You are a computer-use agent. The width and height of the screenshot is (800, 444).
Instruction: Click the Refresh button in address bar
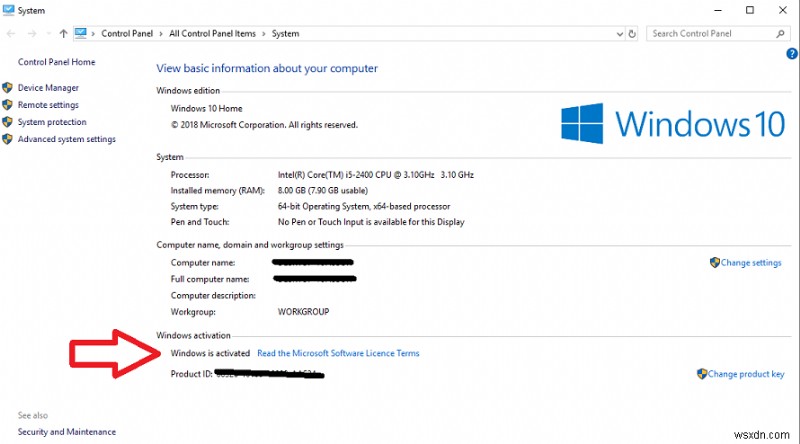632,34
